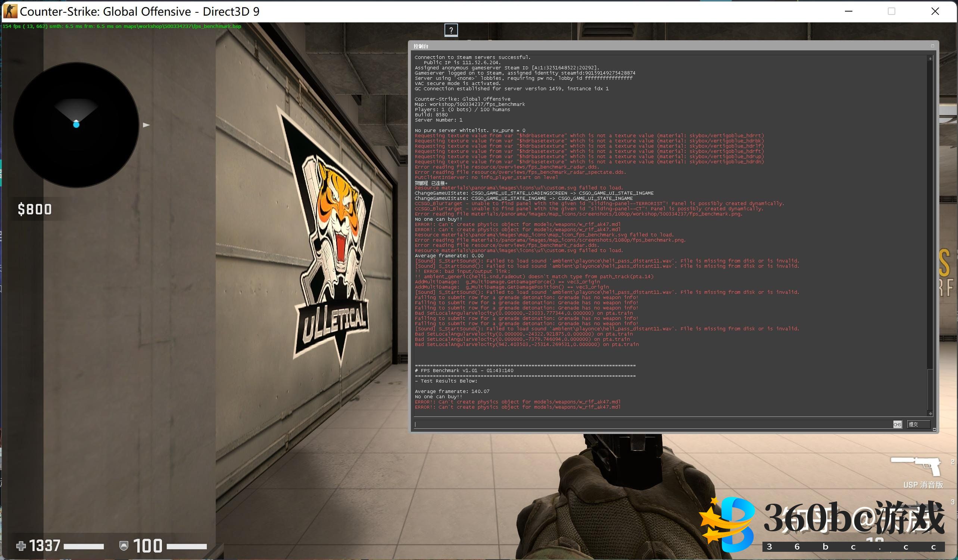Focus the console command input field
The width and height of the screenshot is (958, 560).
coord(646,424)
